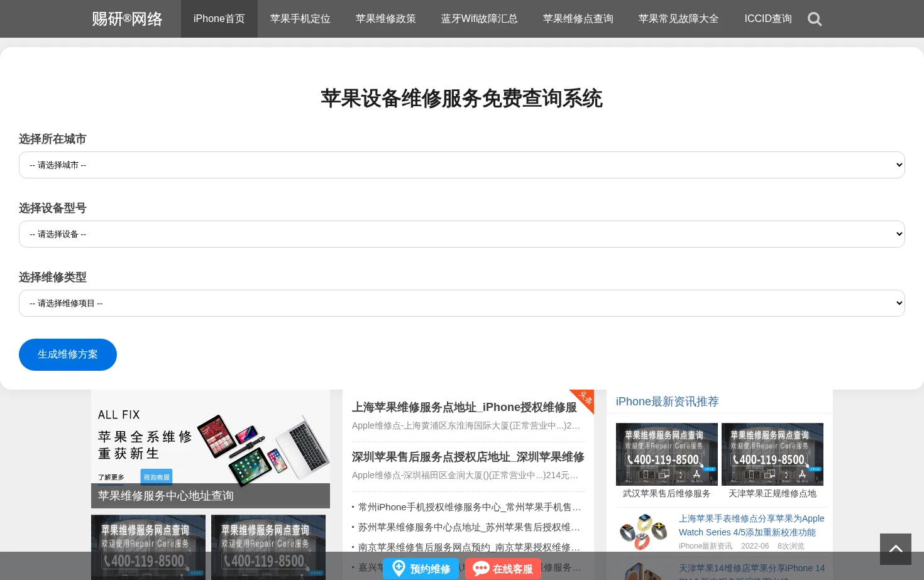
Task: Click the back-to-top arrow button
Action: (896, 549)
